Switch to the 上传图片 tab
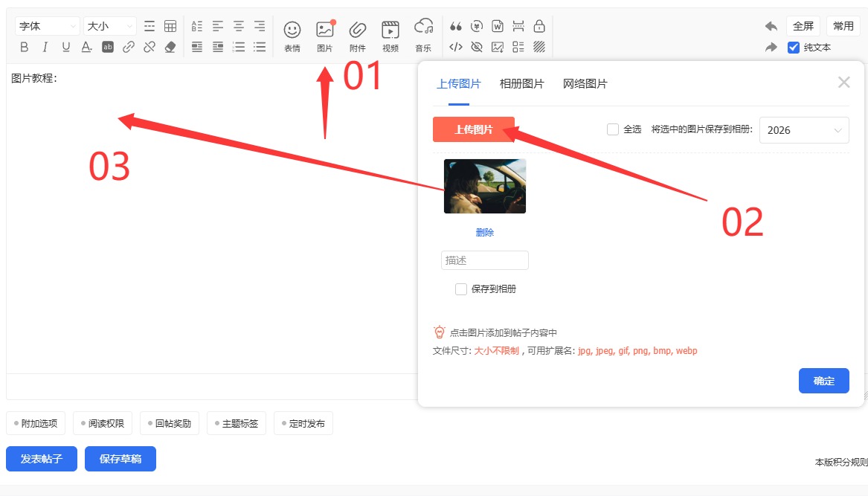The width and height of the screenshot is (868, 496). coord(459,83)
